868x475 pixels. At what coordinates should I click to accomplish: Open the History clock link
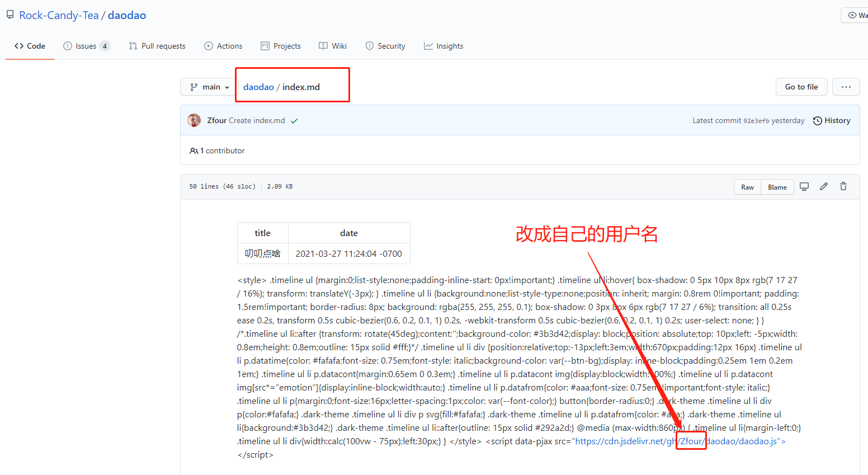click(832, 120)
